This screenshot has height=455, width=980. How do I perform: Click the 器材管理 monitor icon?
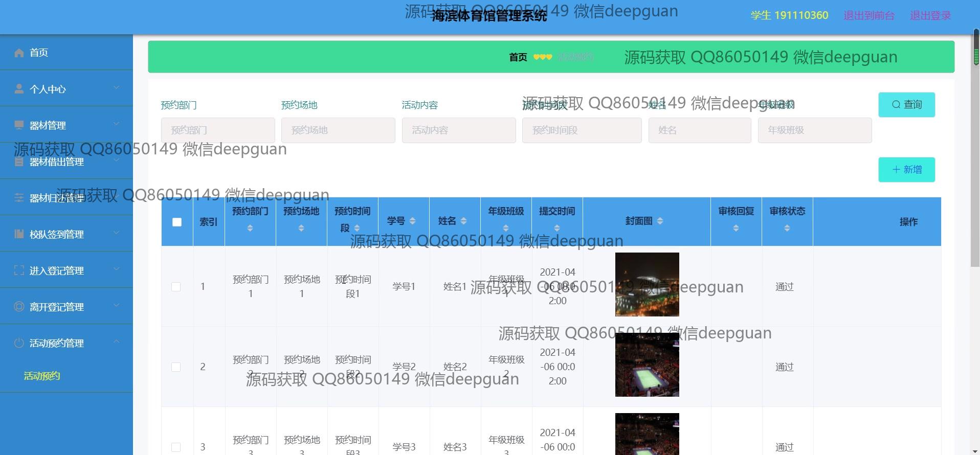tap(19, 125)
